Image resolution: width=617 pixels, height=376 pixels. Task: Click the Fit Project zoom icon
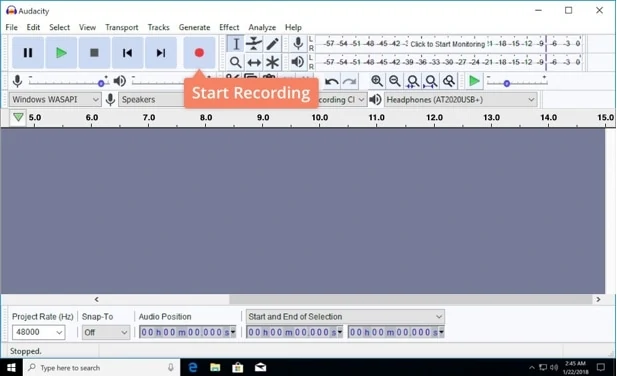(431, 81)
